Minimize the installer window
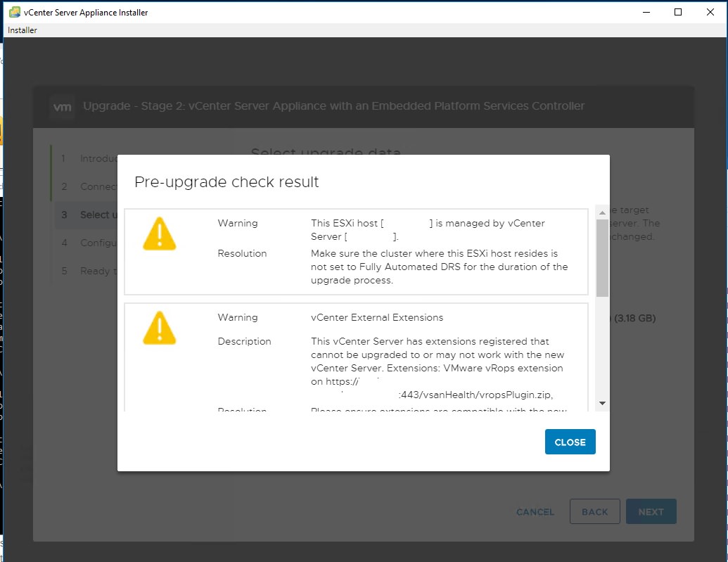Screen dimensions: 728x562 pos(646,12)
